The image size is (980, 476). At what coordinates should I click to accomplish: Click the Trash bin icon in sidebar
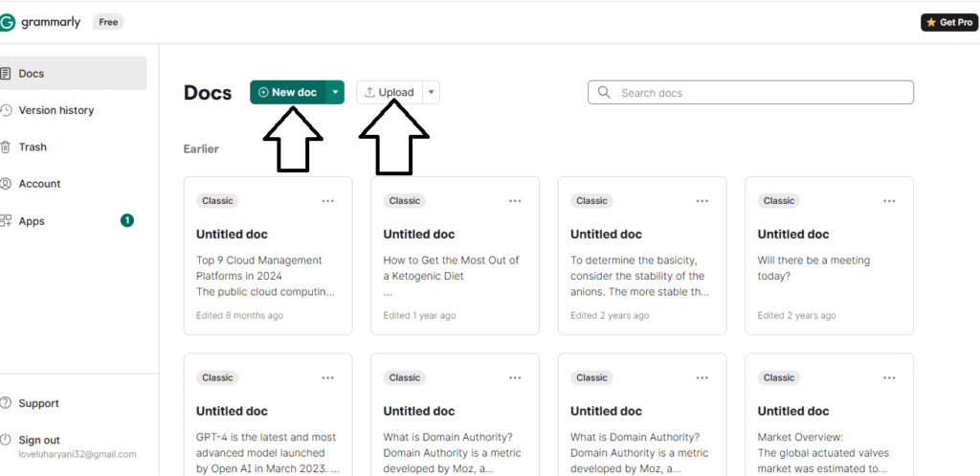pos(6,147)
